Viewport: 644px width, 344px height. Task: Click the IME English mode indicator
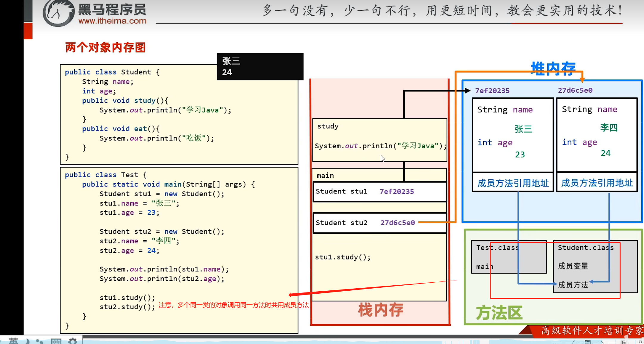point(13,341)
